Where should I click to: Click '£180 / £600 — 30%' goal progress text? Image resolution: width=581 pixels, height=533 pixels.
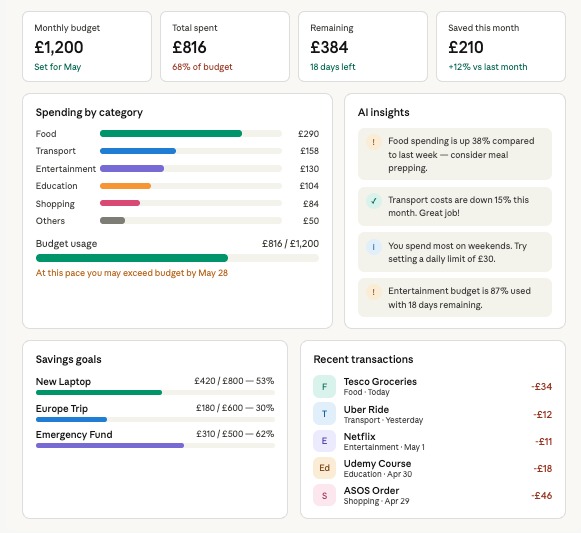[x=235, y=408]
